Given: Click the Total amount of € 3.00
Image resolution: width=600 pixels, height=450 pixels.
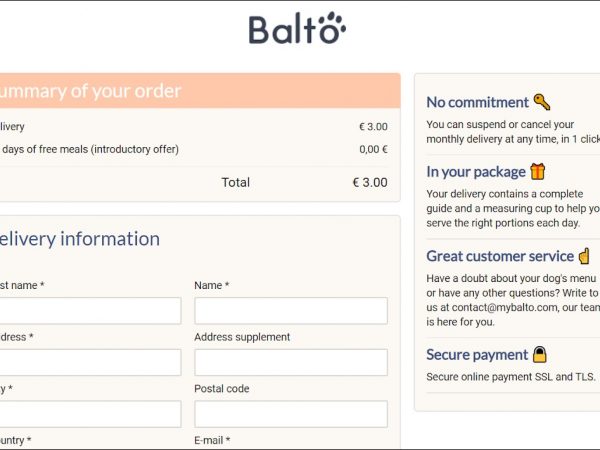Looking at the screenshot, I should tap(369, 183).
